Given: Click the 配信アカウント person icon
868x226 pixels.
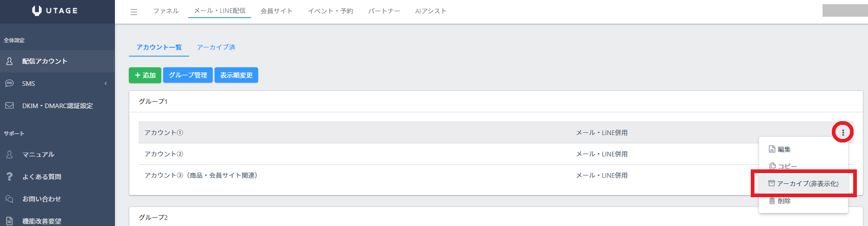Looking at the screenshot, I should [x=9, y=61].
